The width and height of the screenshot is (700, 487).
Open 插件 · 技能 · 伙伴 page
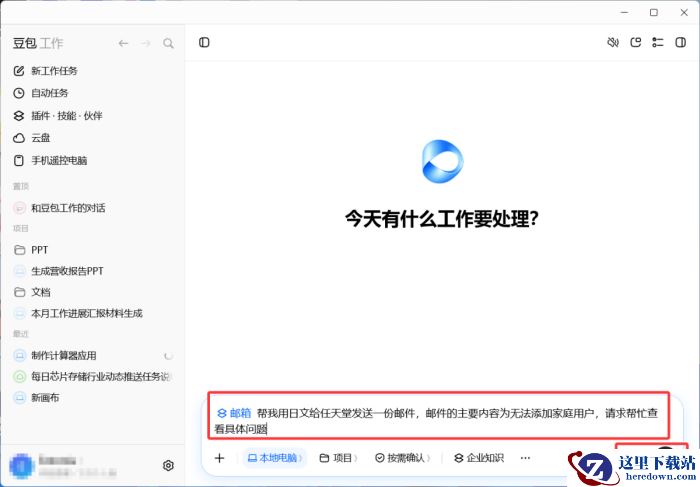67,116
